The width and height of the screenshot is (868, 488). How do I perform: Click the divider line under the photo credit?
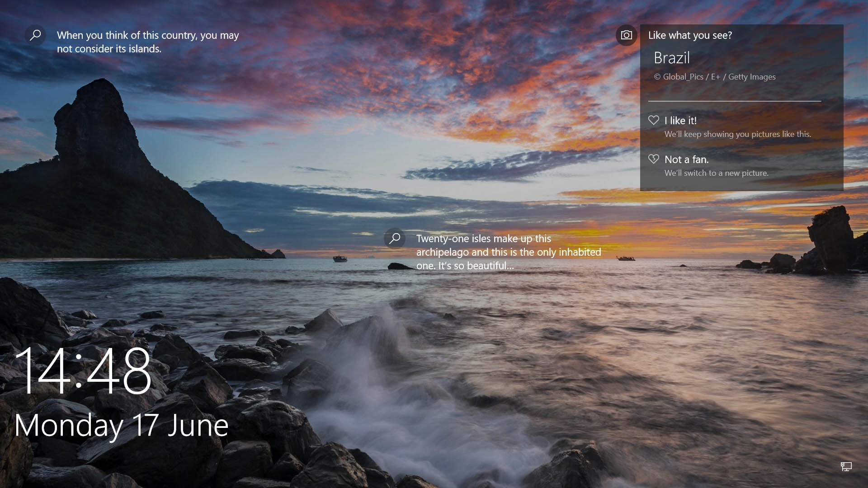coord(734,101)
